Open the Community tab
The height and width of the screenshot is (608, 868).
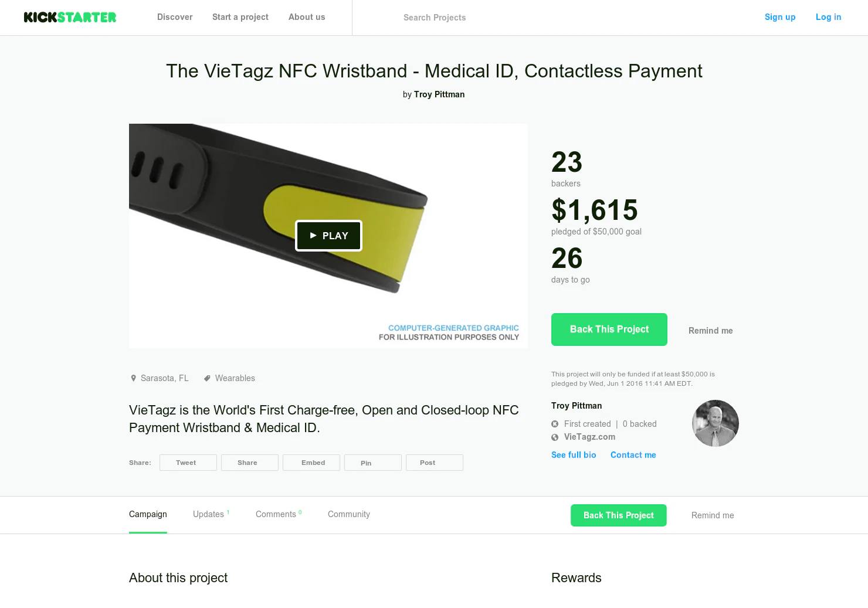pos(348,514)
